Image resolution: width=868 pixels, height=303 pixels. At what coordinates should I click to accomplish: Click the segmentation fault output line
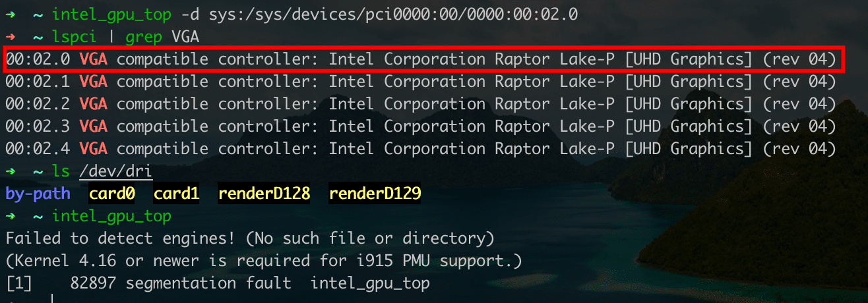(218, 284)
